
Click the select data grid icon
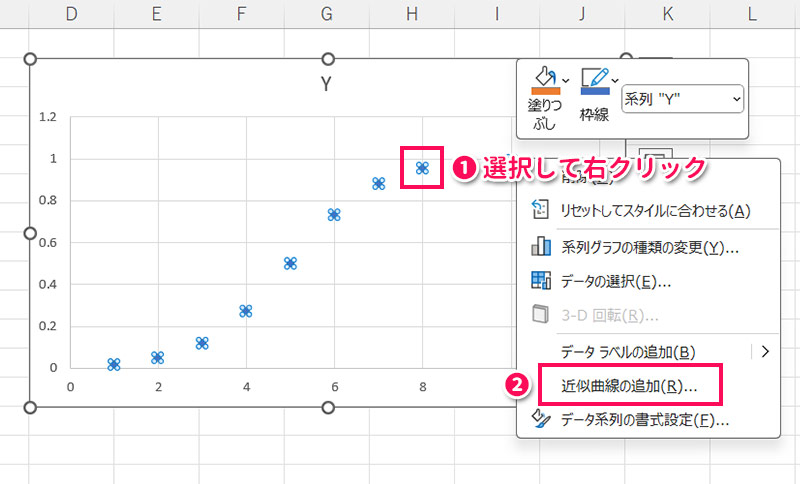pyautogui.click(x=541, y=280)
